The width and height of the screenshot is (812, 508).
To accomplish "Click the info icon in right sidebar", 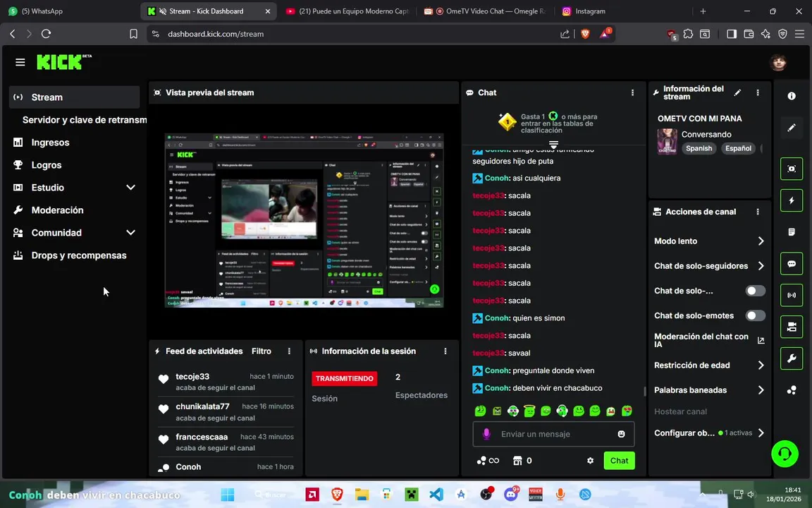I will coord(792,96).
